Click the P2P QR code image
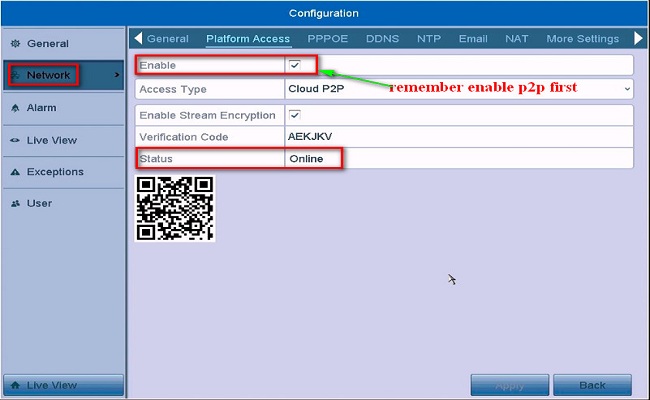Screen dimensions: 650x400 [175, 209]
